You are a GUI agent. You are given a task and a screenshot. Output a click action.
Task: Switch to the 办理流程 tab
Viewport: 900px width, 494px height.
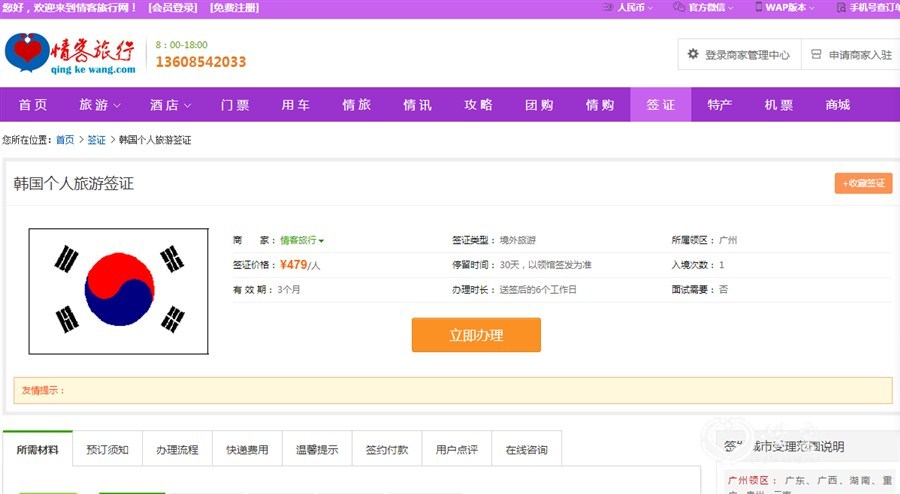[x=177, y=450]
